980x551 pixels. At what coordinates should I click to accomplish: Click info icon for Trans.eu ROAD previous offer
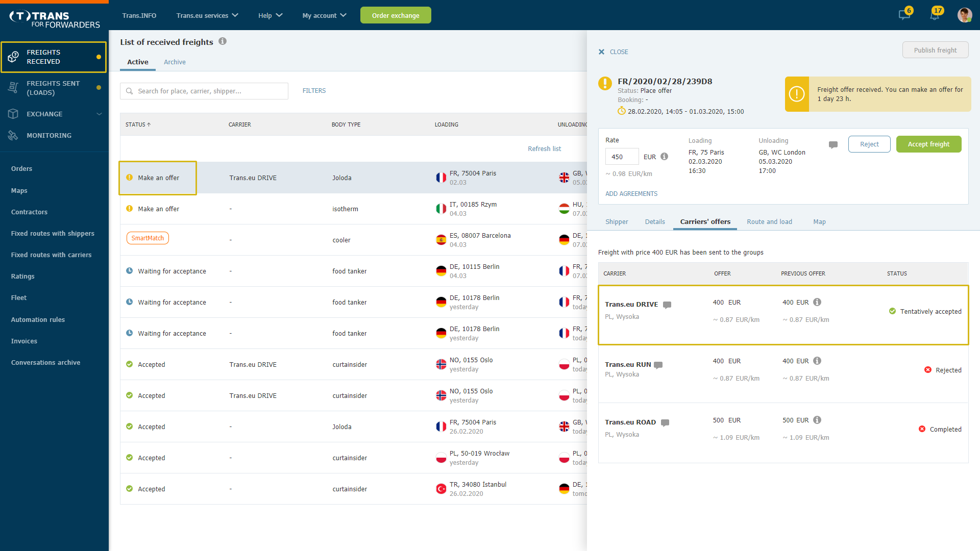(817, 420)
